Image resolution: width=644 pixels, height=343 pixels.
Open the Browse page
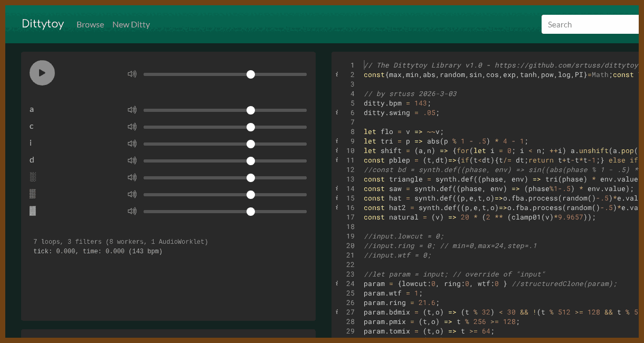[90, 24]
